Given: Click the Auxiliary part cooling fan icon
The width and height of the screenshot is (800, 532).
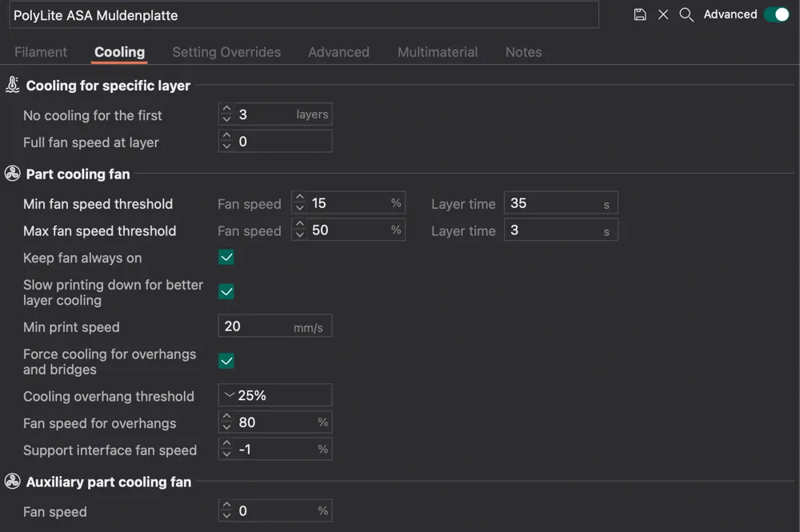Looking at the screenshot, I should coord(12,481).
